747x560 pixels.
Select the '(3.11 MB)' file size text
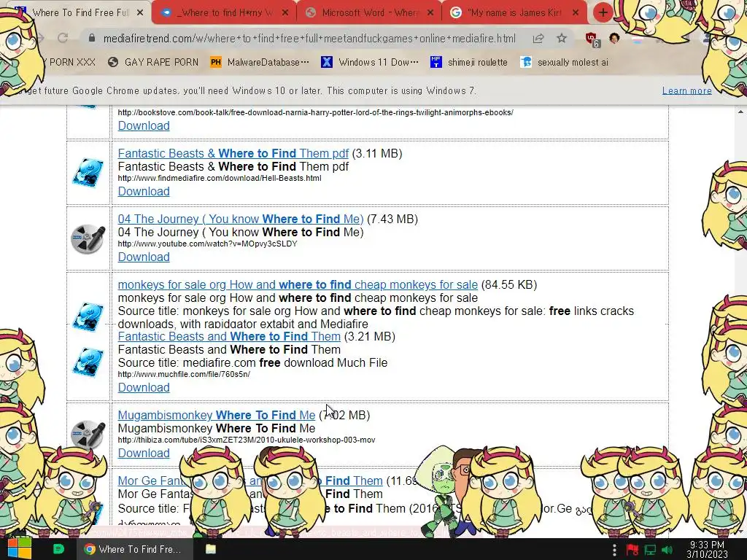(377, 153)
